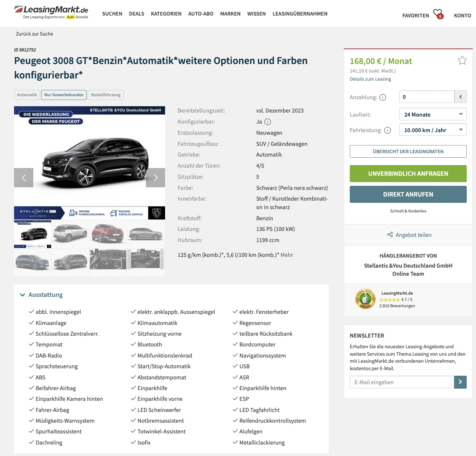Open the LEASINGÜBERNAHMEN menu item
The height and width of the screenshot is (456, 476).
[300, 14]
